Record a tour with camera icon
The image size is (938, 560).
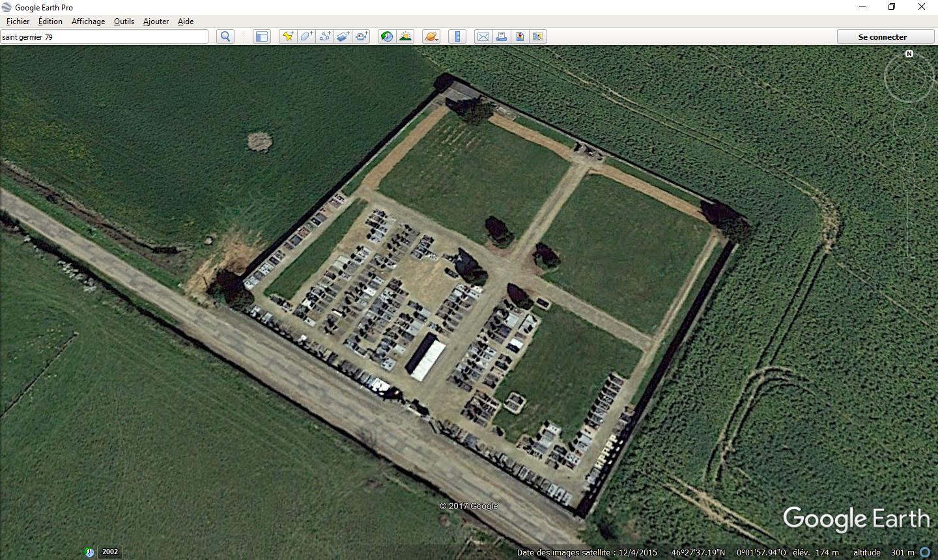pos(362,36)
